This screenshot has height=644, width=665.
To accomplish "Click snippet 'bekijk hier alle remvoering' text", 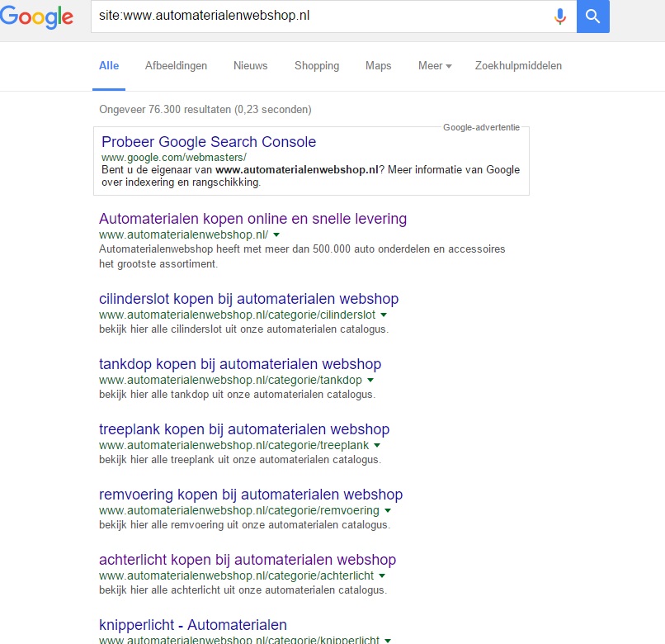I will [x=244, y=525].
